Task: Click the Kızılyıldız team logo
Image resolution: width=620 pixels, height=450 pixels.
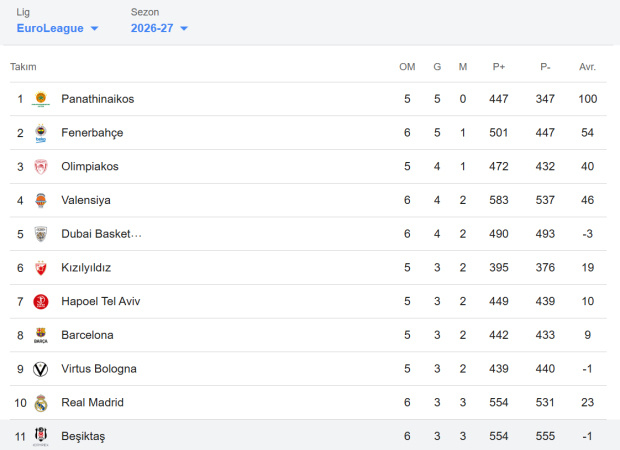Action: pyautogui.click(x=41, y=268)
